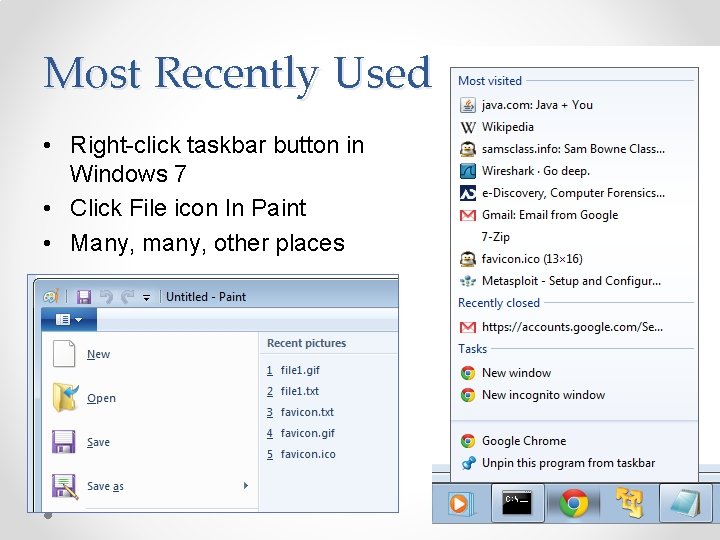Open Command Prompt from the taskbar
Screen dimensions: 720x540
point(518,503)
